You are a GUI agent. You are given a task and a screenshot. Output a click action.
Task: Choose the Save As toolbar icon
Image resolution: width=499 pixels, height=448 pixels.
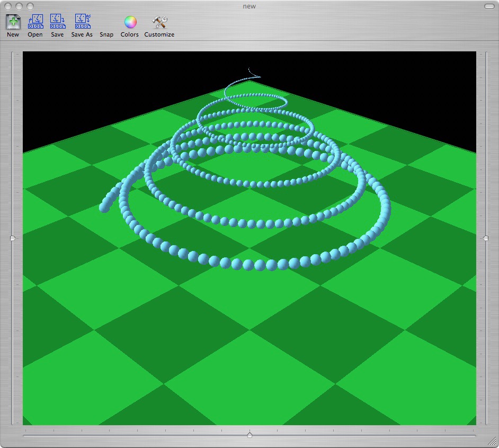[83, 21]
